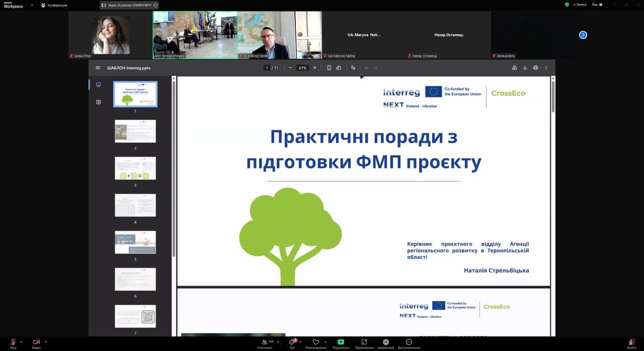Unmute microphone with the Звук button

point(13,343)
